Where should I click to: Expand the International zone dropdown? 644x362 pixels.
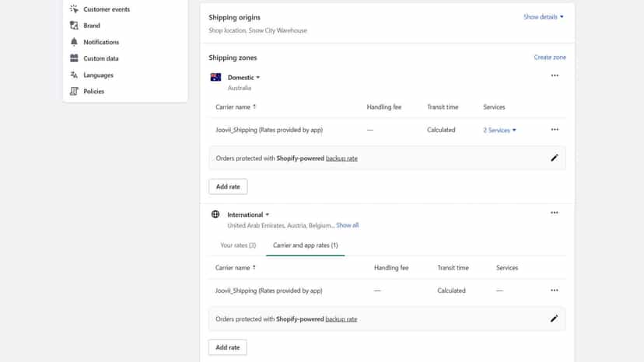pos(248,214)
